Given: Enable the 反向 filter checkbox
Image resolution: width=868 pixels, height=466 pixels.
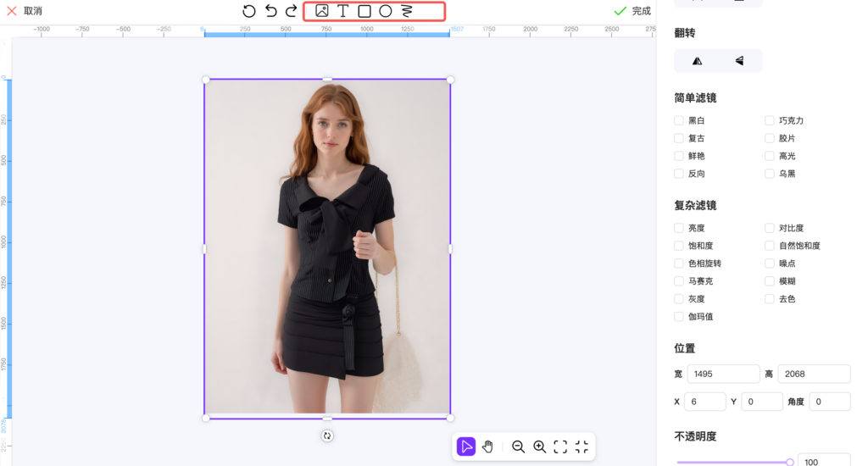Looking at the screenshot, I should point(679,174).
